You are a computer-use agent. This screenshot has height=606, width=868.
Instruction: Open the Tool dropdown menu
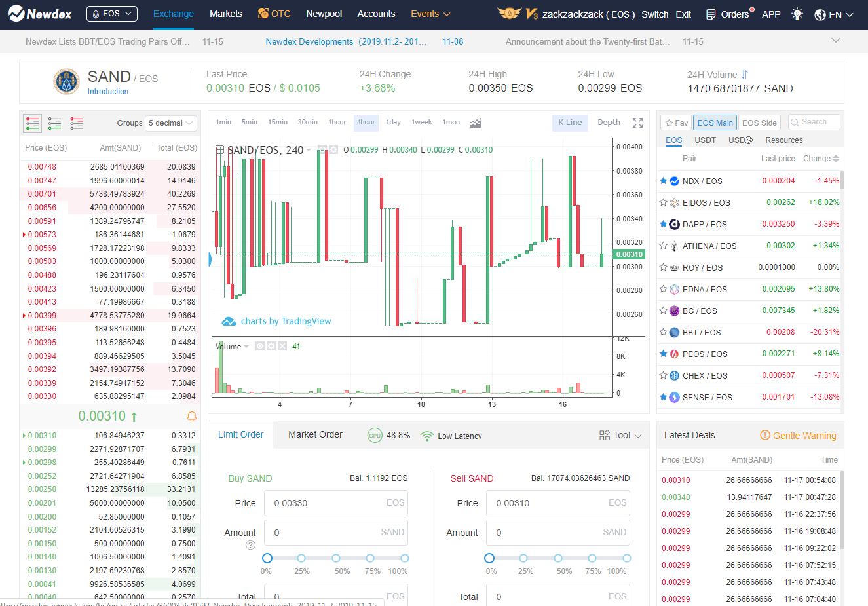pos(620,435)
